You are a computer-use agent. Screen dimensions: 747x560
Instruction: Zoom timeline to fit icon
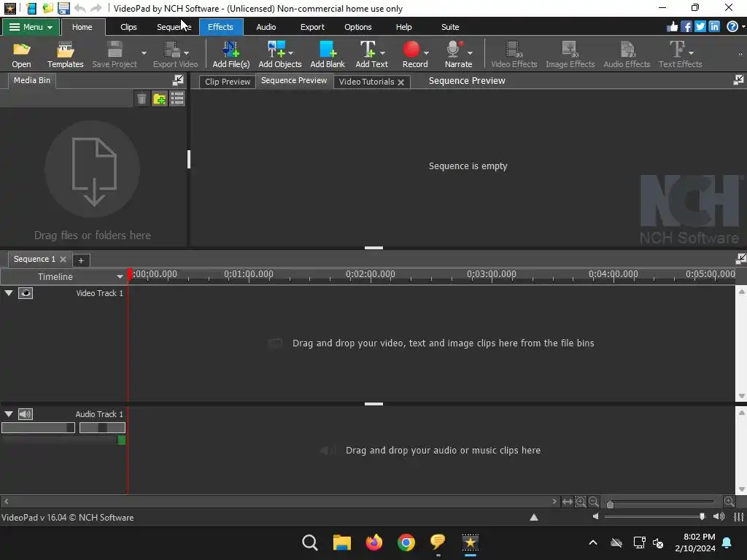click(567, 502)
